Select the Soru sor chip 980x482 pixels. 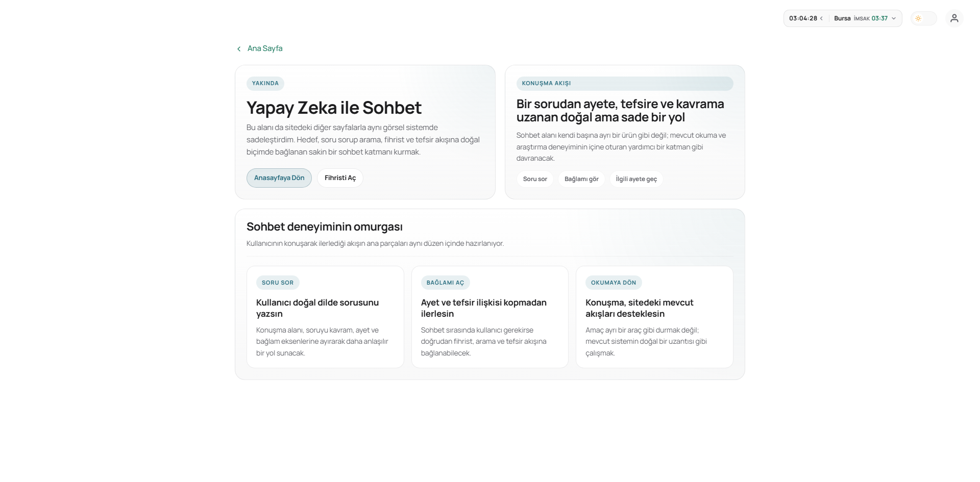[x=535, y=179]
